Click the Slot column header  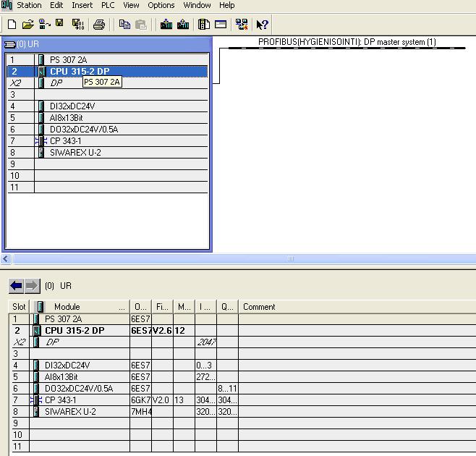click(19, 307)
